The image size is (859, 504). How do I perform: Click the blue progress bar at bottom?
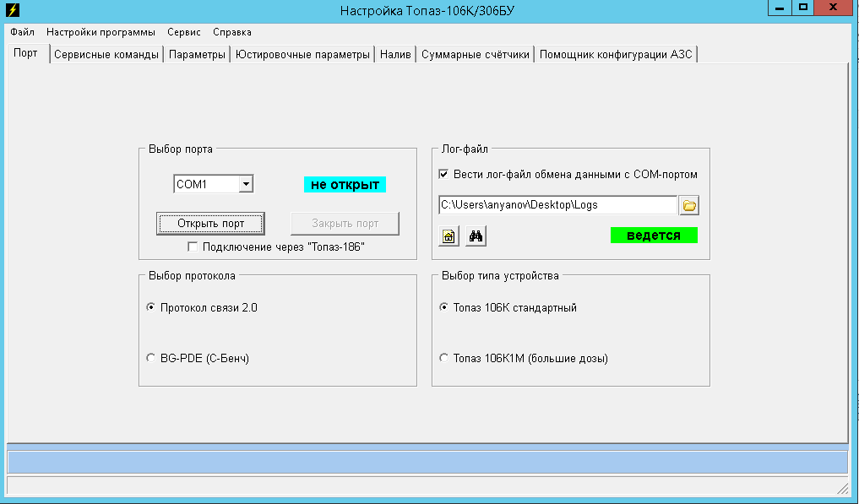[x=427, y=462]
